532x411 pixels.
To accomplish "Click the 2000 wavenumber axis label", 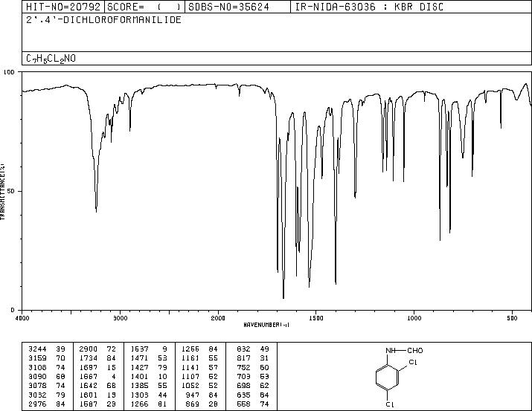I will 218,318.
